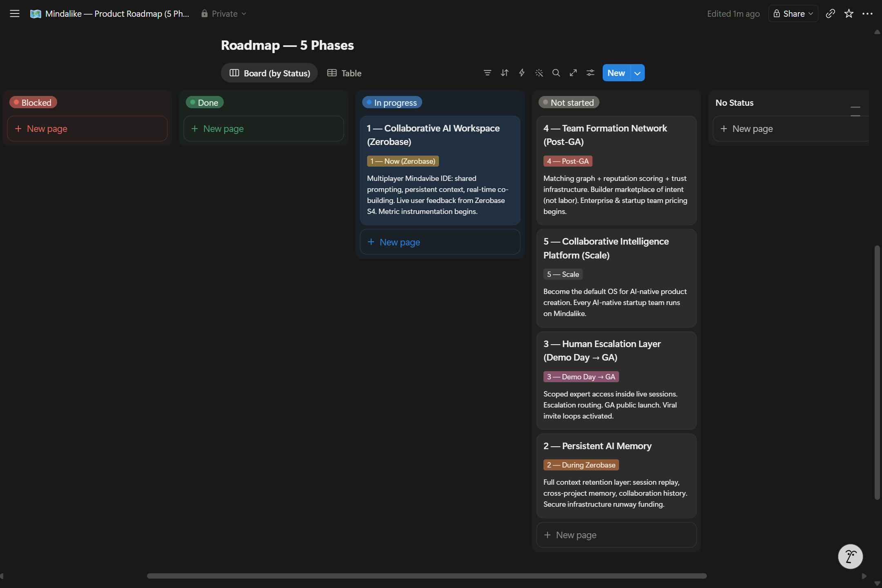Click the Scoped expert access description
Viewport: 882px width, 588px height.
point(610,405)
